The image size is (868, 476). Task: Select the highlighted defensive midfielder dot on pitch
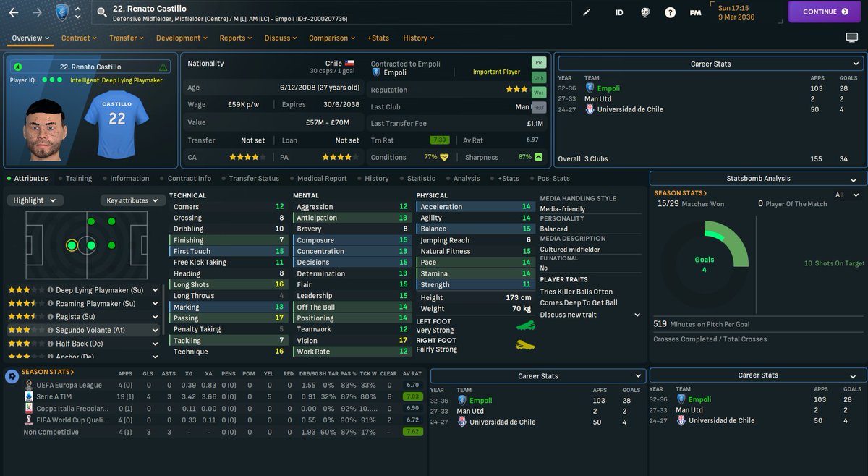(72, 245)
